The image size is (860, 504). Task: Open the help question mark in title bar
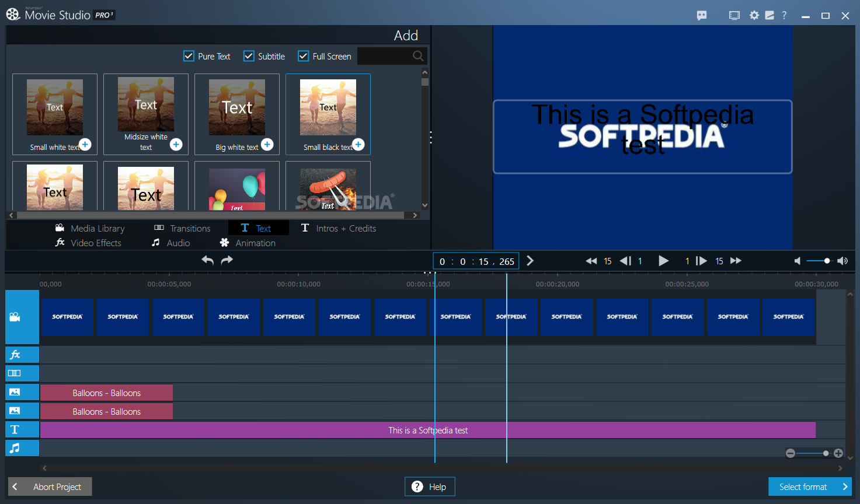[x=784, y=15]
